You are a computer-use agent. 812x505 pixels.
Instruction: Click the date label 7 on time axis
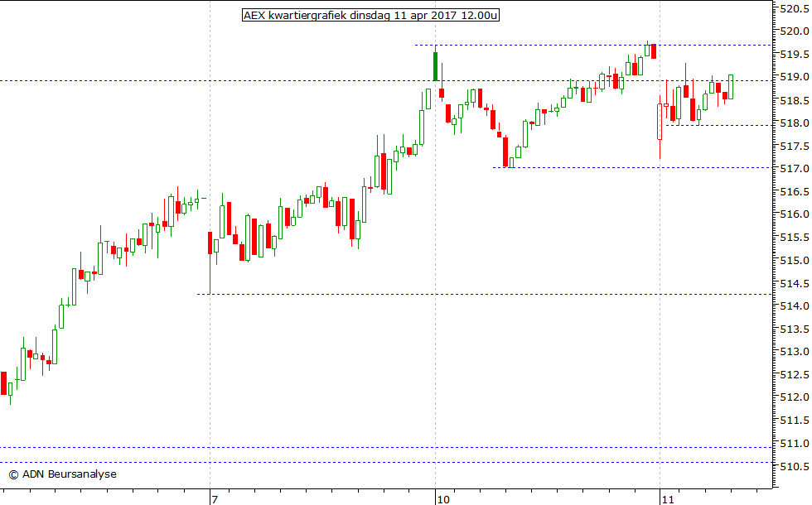[215, 499]
